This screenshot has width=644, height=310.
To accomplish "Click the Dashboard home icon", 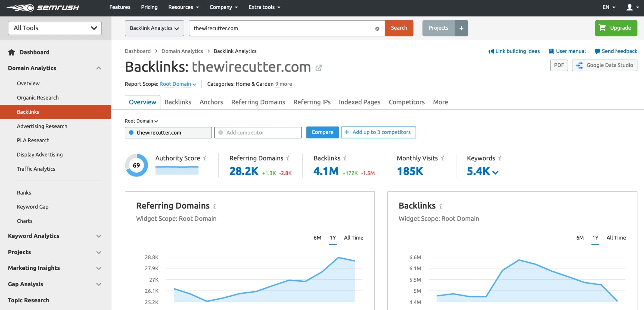I will 12,52.
